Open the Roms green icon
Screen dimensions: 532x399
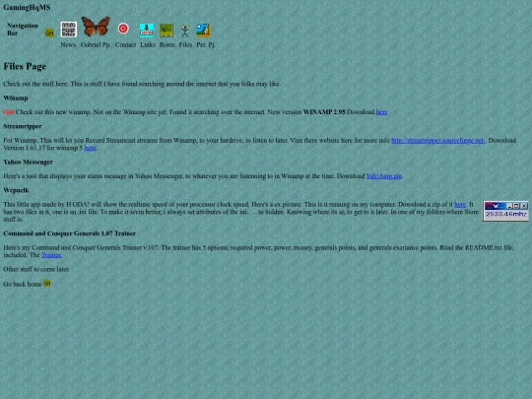point(166,31)
